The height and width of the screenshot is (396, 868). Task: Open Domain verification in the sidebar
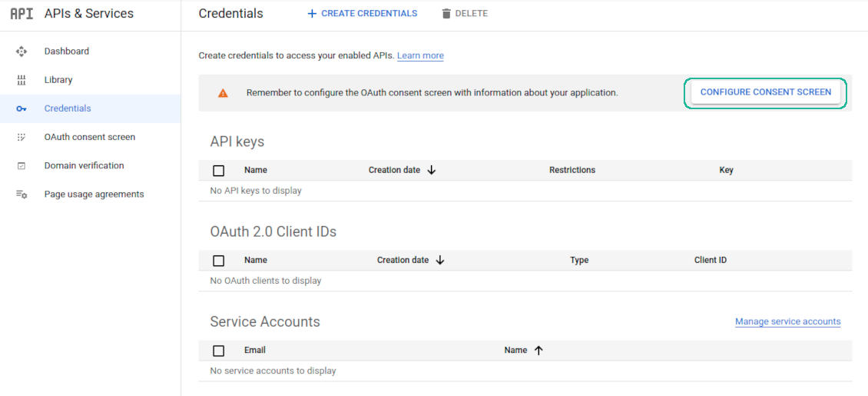84,165
